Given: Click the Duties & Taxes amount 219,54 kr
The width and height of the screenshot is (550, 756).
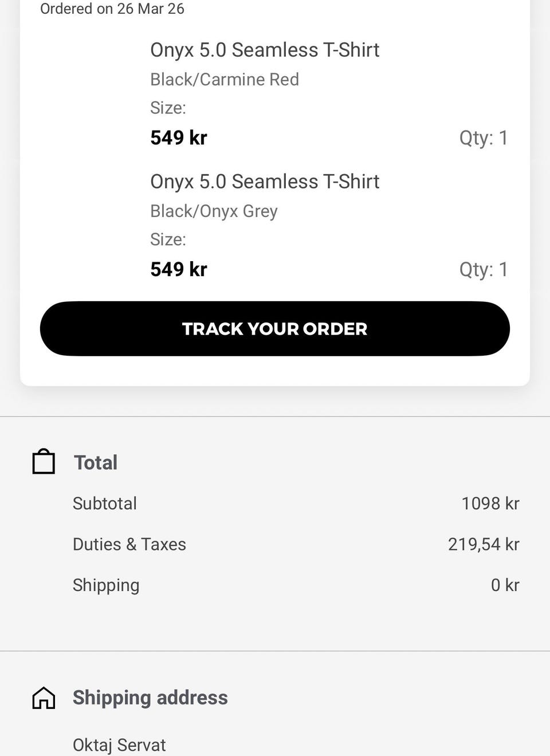Looking at the screenshot, I should [484, 544].
